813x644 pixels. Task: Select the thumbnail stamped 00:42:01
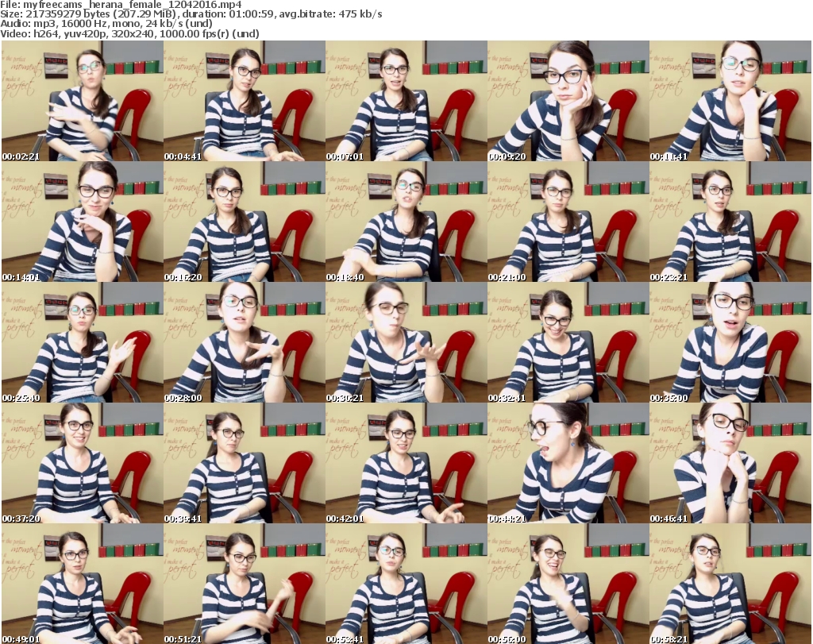(x=406, y=463)
